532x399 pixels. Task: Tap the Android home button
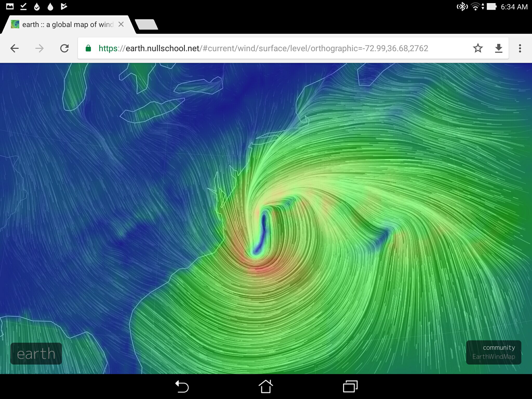266,387
